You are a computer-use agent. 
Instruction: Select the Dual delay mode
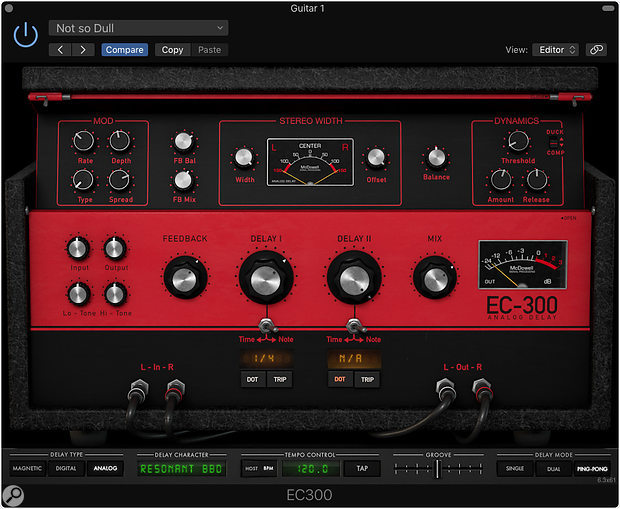[554, 469]
